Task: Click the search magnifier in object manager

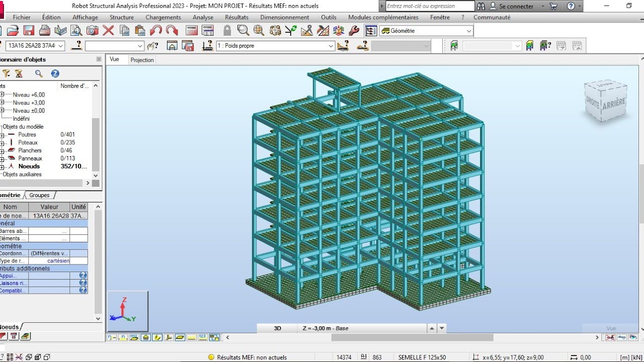Action: 39,73
